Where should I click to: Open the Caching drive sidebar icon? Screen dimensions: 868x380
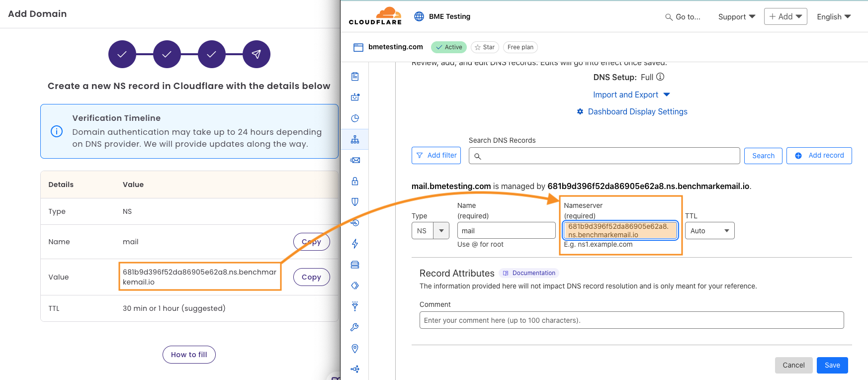(x=355, y=265)
